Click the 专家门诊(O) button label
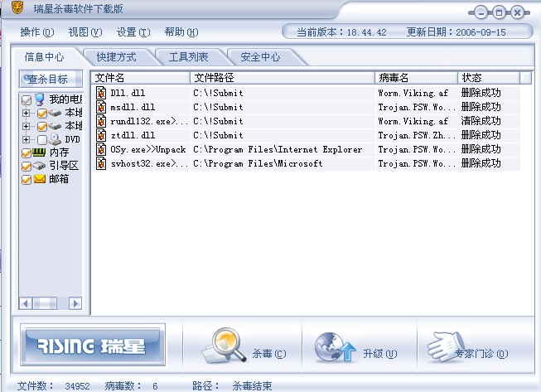Viewport: 541px width, 392px height. point(481,354)
